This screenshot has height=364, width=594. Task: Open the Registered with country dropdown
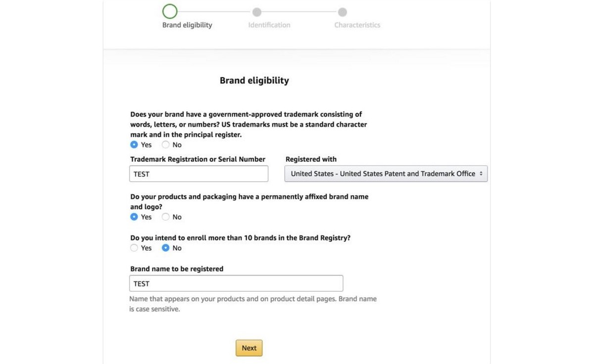pyautogui.click(x=386, y=174)
